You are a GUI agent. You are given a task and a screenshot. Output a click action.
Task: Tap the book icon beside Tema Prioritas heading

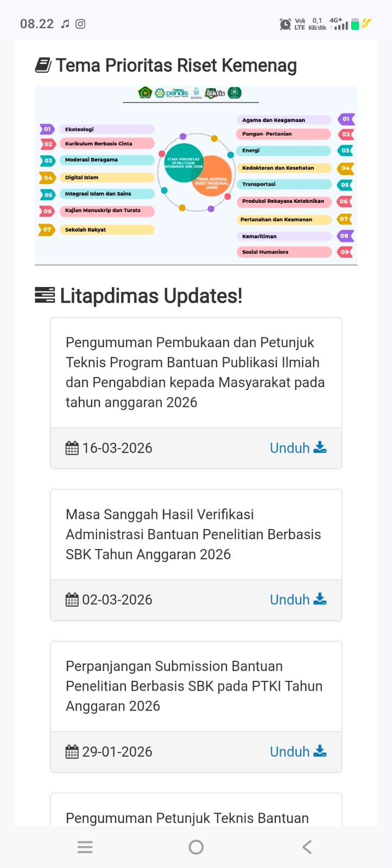(43, 66)
